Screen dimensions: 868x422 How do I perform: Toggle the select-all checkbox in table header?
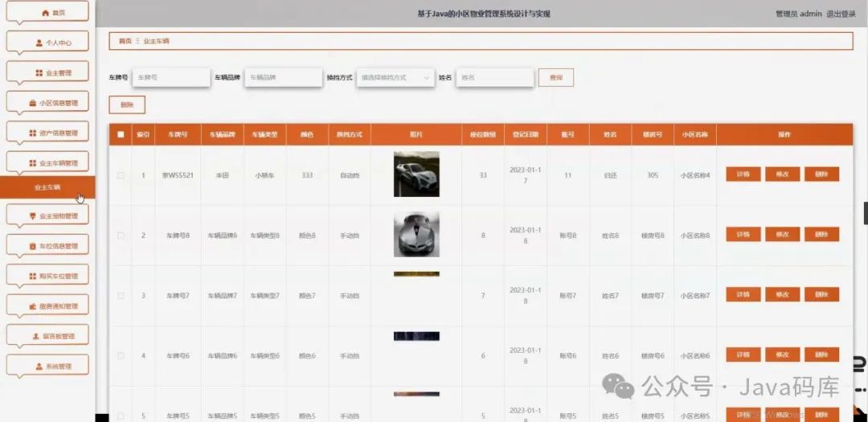[x=121, y=134]
